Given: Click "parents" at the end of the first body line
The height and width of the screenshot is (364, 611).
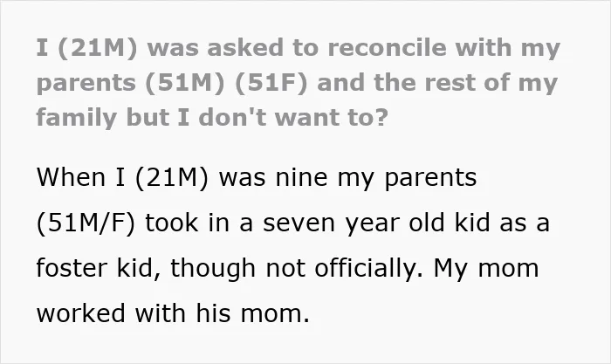Looking at the screenshot, I should [430, 178].
